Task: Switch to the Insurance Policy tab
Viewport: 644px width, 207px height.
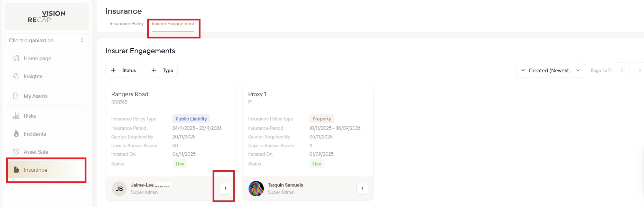Action: click(127, 24)
